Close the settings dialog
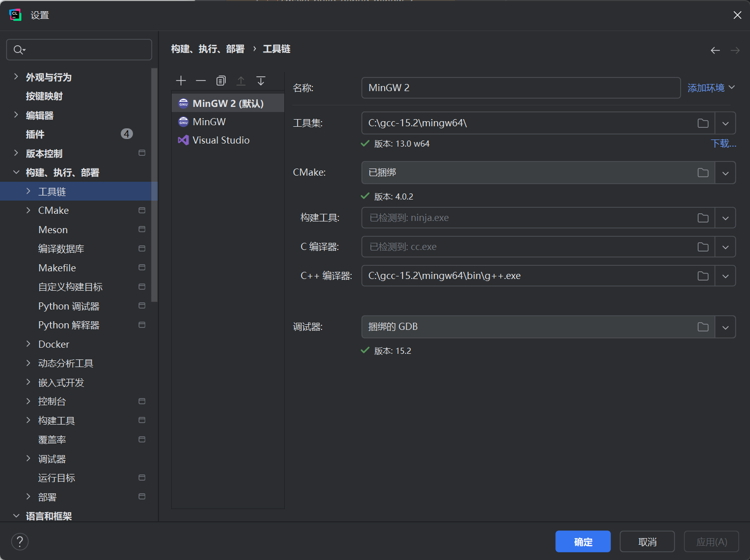The image size is (750, 560). click(737, 15)
